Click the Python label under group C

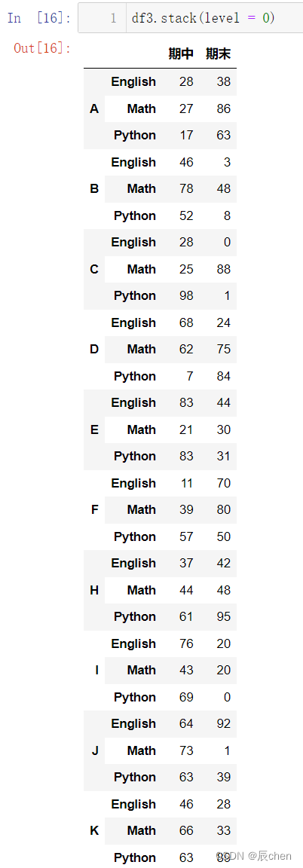coord(135,295)
